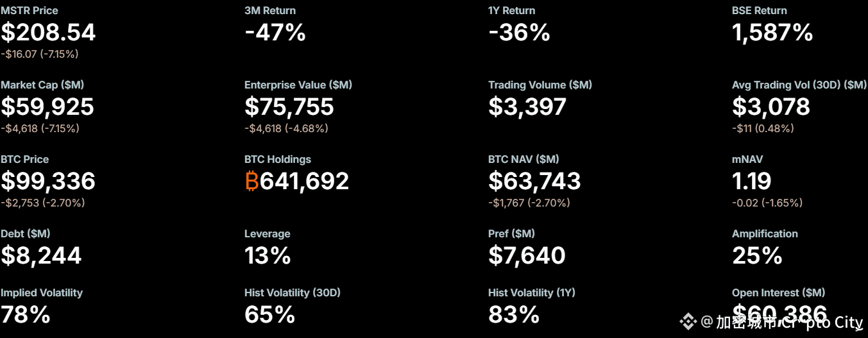Click the Pref $7,640 value

pyautogui.click(x=527, y=256)
